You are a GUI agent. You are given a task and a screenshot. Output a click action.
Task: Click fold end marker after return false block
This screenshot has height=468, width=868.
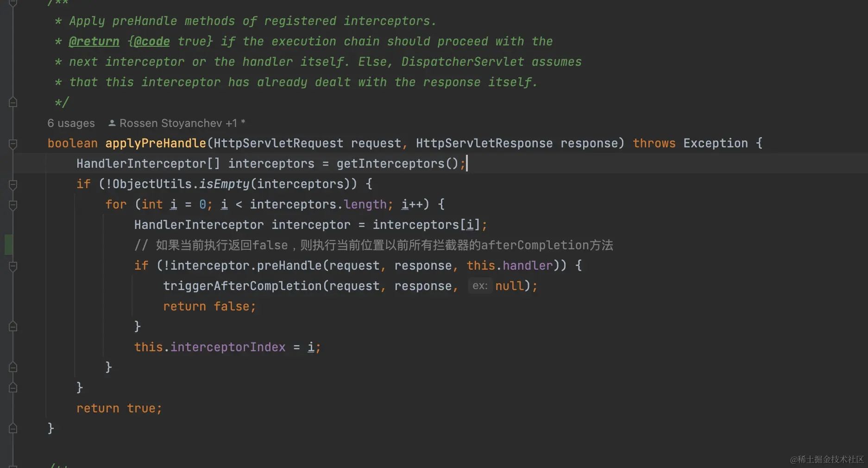(x=13, y=327)
